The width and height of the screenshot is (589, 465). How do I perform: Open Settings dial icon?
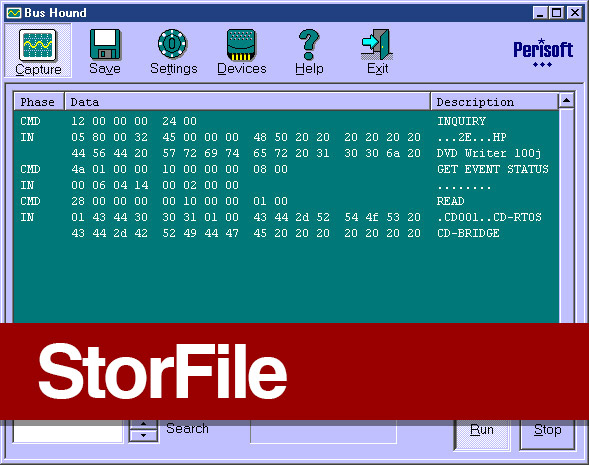click(172, 44)
